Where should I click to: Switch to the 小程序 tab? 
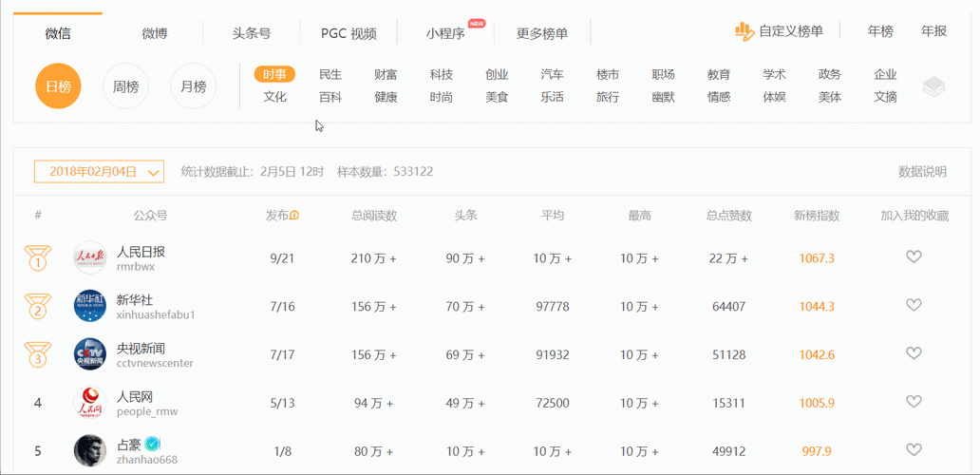pyautogui.click(x=445, y=33)
